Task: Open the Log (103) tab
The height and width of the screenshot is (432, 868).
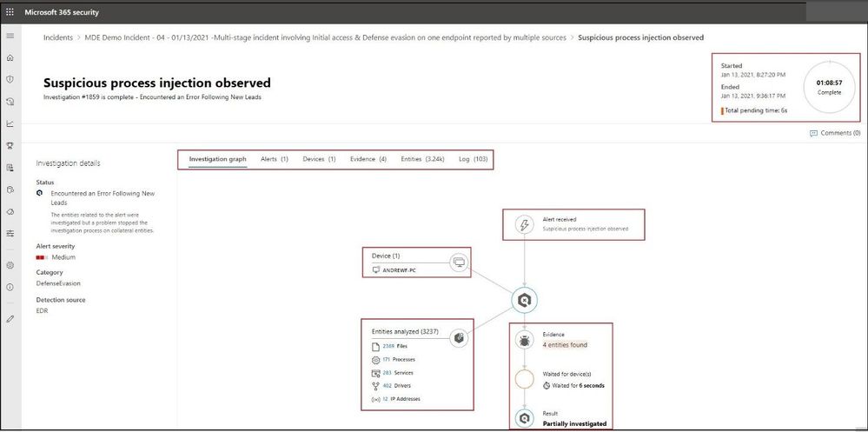Action: (x=474, y=160)
